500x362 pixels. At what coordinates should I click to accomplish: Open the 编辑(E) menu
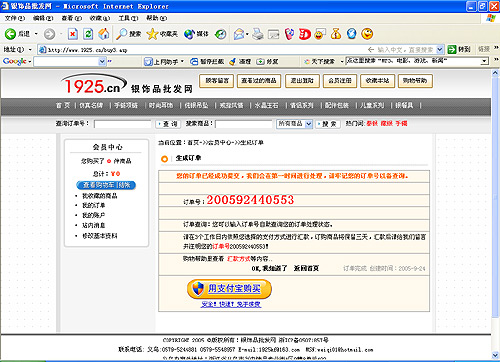[43, 18]
